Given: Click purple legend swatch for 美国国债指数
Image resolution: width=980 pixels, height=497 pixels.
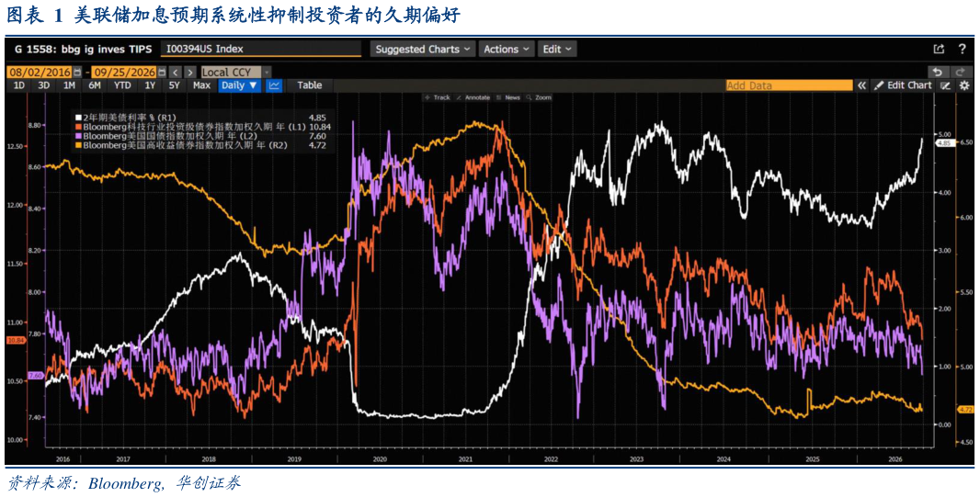Looking at the screenshot, I should coord(78,136).
